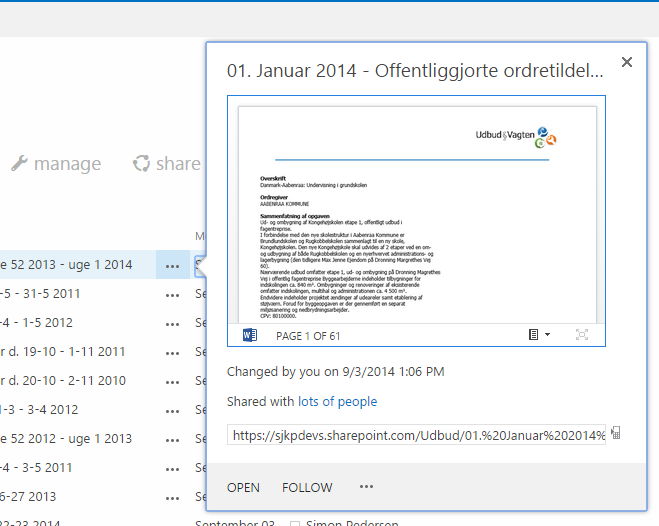Expand document preview to full screen
This screenshot has height=526, width=659.
pos(582,335)
